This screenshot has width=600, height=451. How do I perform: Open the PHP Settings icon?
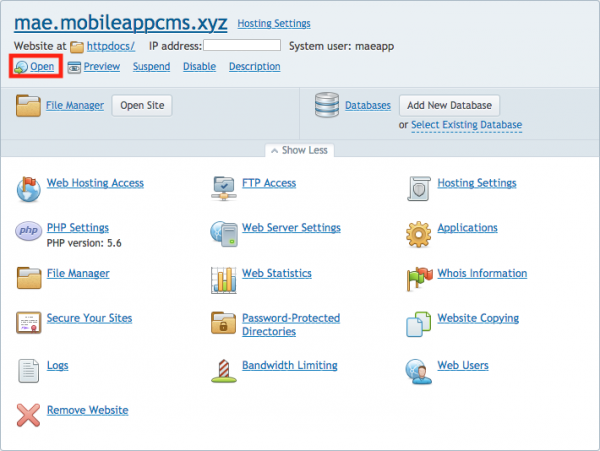[29, 232]
